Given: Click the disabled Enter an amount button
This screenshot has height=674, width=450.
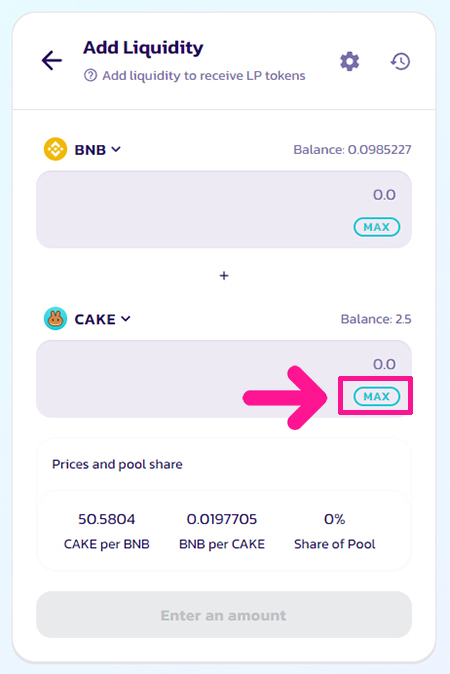Looking at the screenshot, I should pos(224,615).
